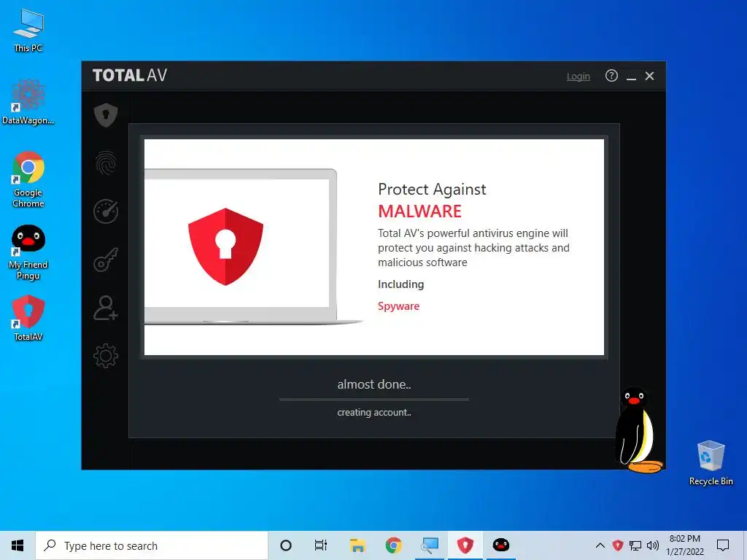Image resolution: width=747 pixels, height=560 pixels.
Task: Click the TotalAV shield in the system tray
Action: pyautogui.click(x=618, y=545)
